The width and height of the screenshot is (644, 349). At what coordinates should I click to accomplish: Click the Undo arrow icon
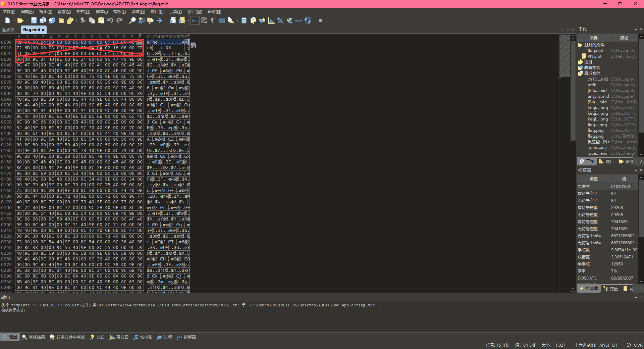click(110, 20)
